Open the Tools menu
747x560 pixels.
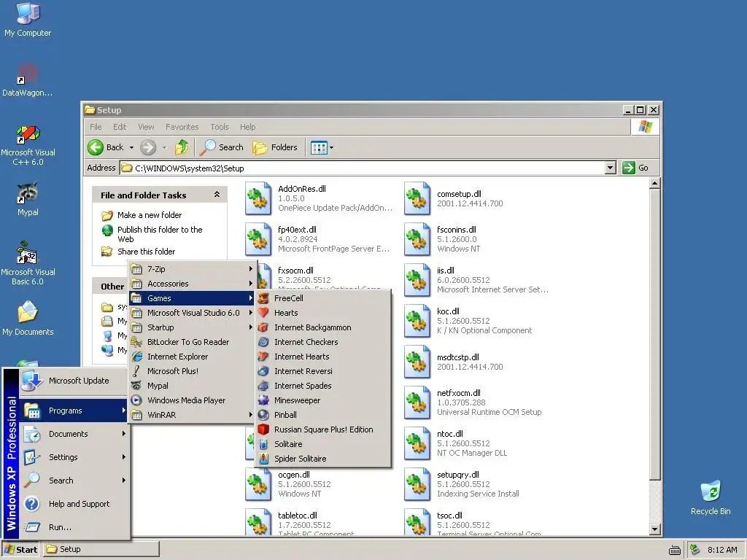click(x=220, y=127)
